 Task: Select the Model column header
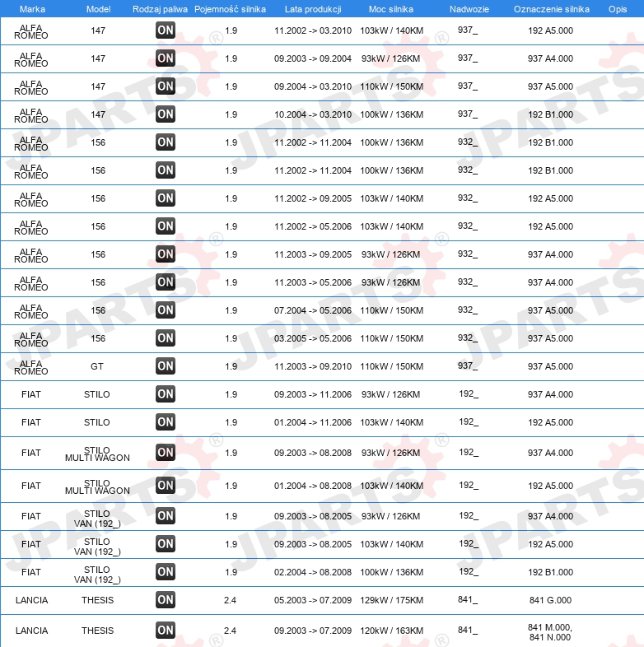(98, 9)
